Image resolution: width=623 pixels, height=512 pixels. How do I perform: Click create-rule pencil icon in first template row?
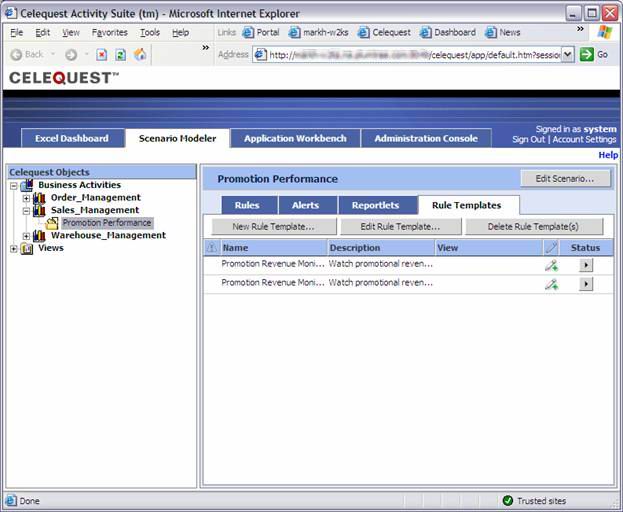tap(551, 265)
